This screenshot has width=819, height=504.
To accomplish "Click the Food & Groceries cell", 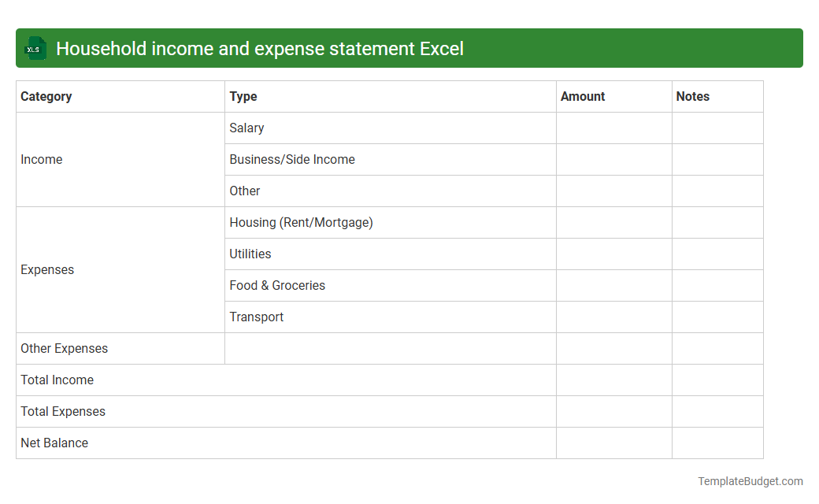I will coord(277,285).
